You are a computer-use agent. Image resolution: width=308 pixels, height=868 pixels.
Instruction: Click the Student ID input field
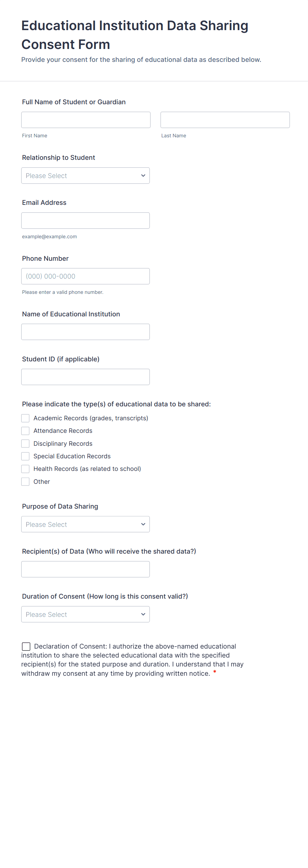(x=85, y=377)
